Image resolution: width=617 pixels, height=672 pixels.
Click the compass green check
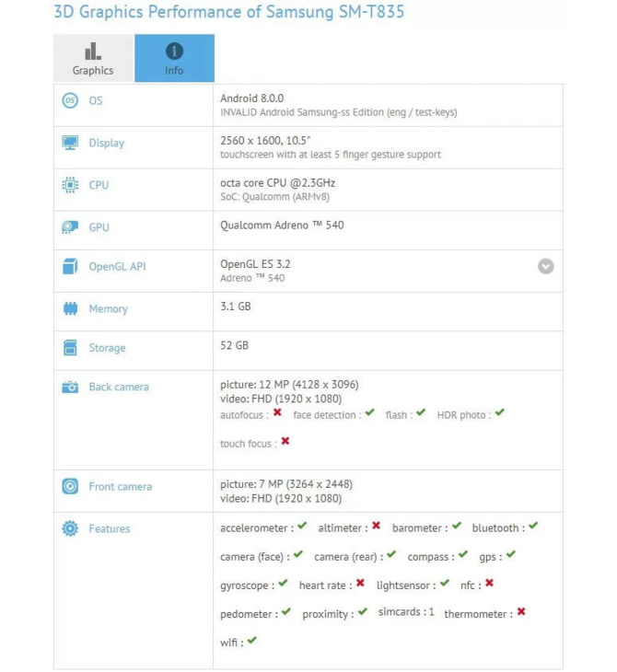coord(463,554)
